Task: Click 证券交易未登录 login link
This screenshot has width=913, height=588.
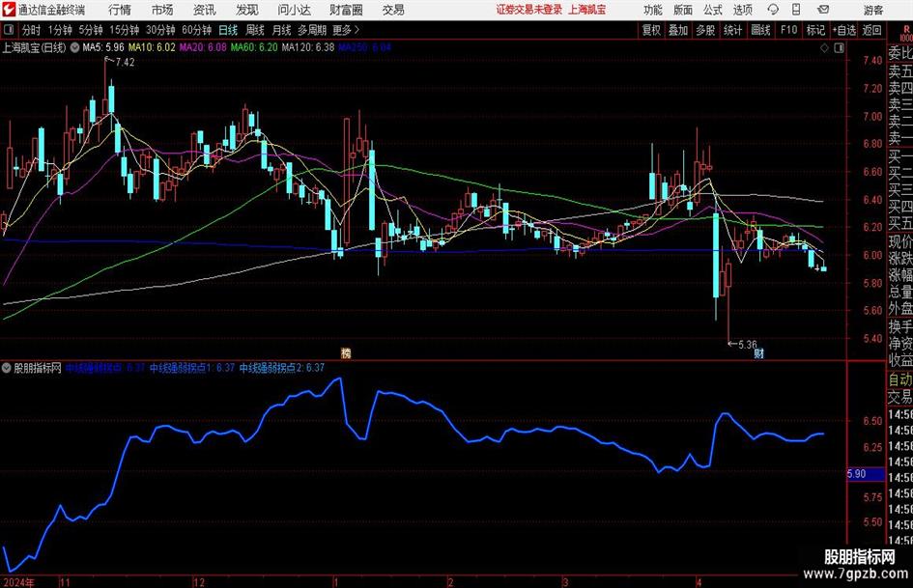Action: 529,10
